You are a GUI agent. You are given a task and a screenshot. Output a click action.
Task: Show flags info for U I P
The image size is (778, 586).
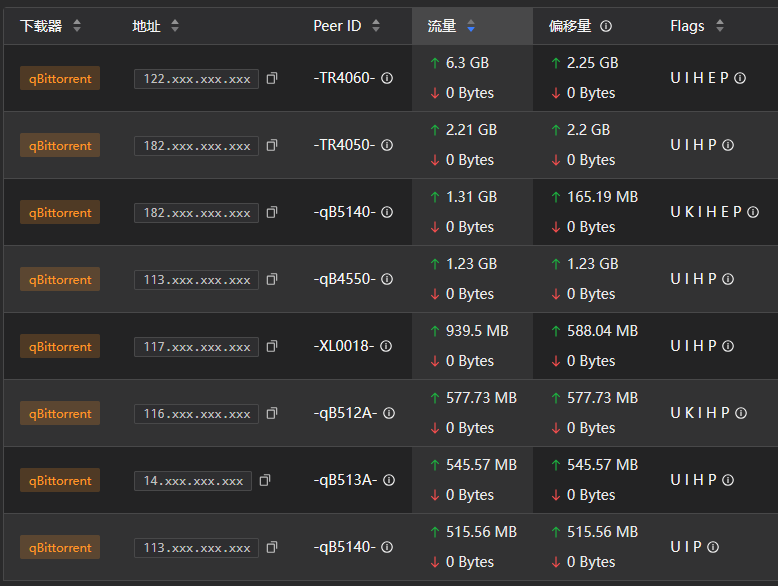[713, 547]
